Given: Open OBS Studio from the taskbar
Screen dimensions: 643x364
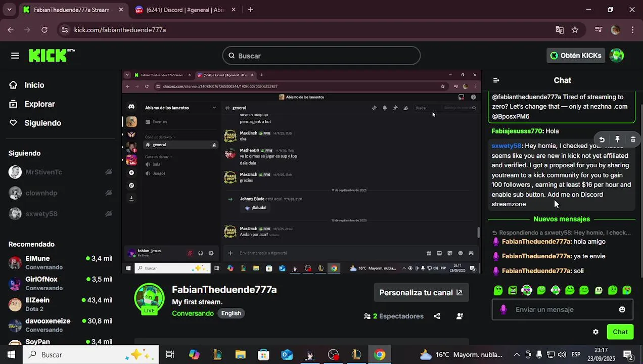Looking at the screenshot, I should coord(333,355).
